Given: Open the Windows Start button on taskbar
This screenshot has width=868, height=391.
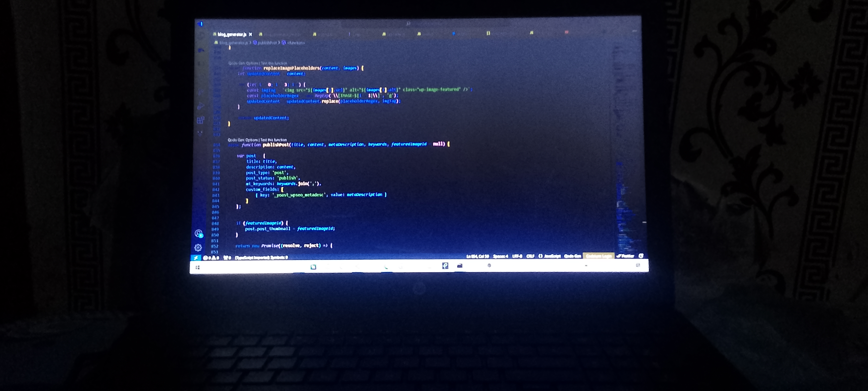Looking at the screenshot, I should [x=197, y=268].
